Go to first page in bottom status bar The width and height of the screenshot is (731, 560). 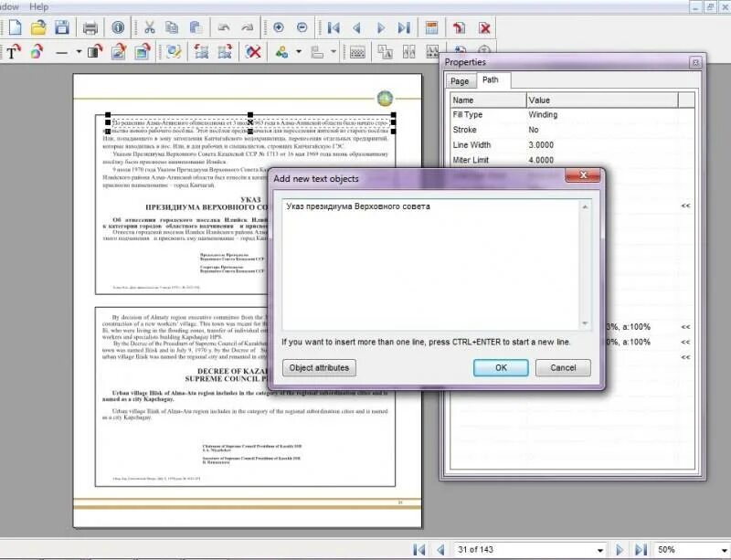(419, 550)
